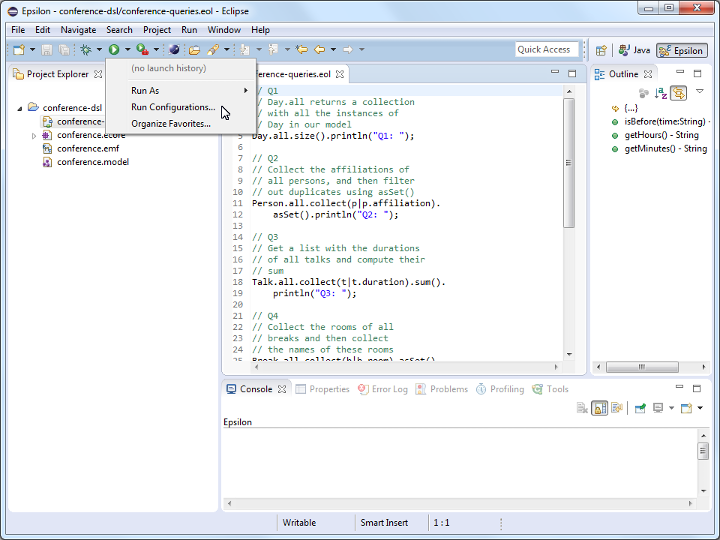Click the Debug bug icon in toolbar
720x540 pixels.
pos(86,49)
